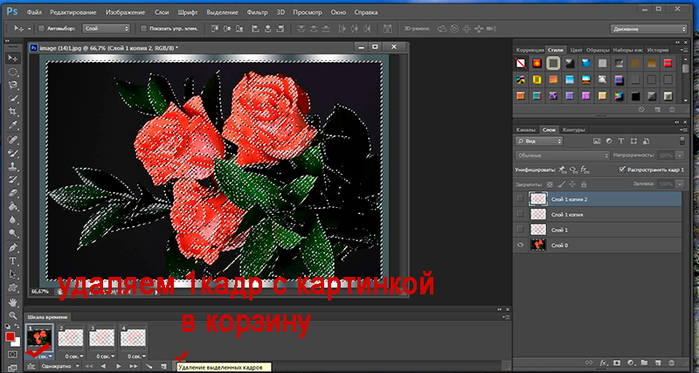The height and width of the screenshot is (373, 699).
Task: Show layer Слой 1 visibility box
Action: click(519, 229)
